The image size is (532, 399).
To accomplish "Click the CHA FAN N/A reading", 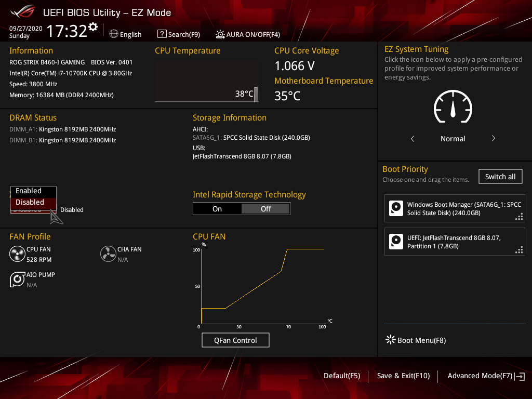I will point(123,260).
